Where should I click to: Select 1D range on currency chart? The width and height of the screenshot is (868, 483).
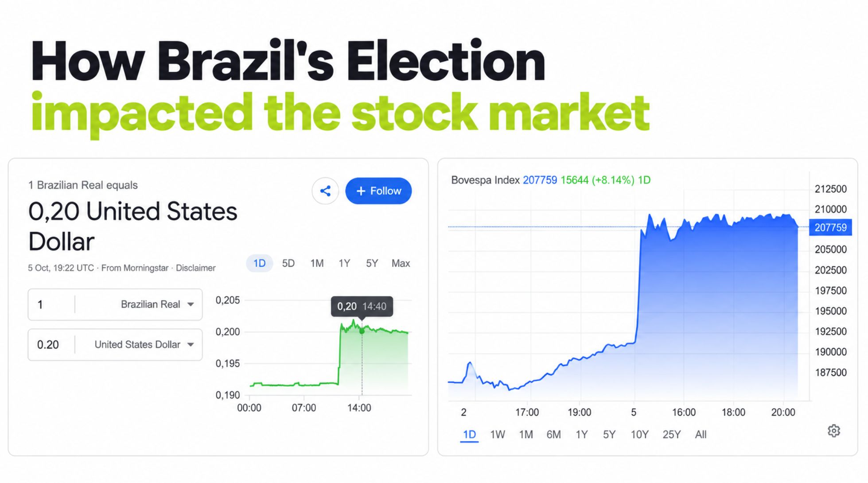point(259,263)
